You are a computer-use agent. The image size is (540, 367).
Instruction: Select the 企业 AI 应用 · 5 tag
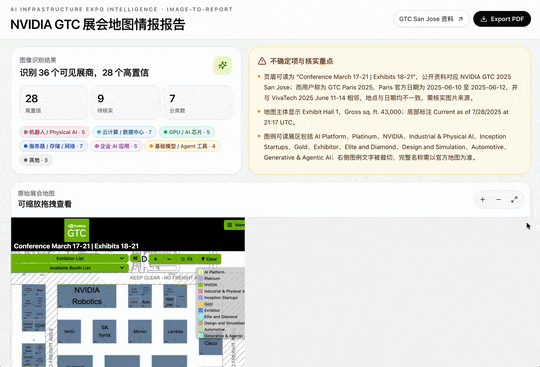[116, 146]
